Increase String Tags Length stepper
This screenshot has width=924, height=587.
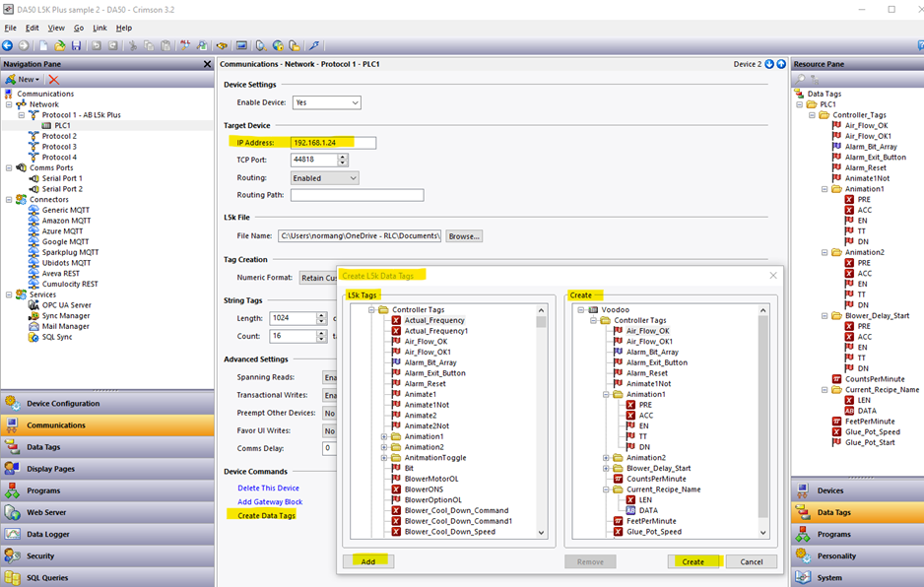coord(322,315)
